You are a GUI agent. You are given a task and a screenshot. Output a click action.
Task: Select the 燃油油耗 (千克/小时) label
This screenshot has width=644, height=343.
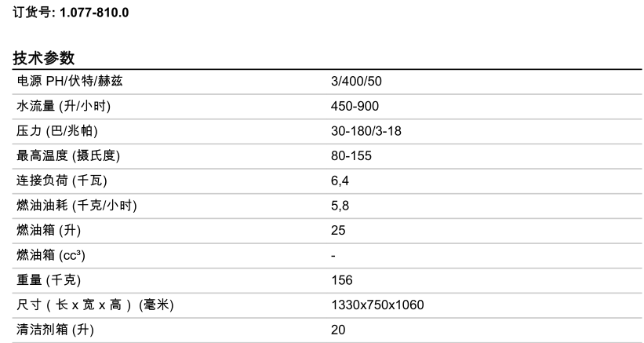[78, 206]
